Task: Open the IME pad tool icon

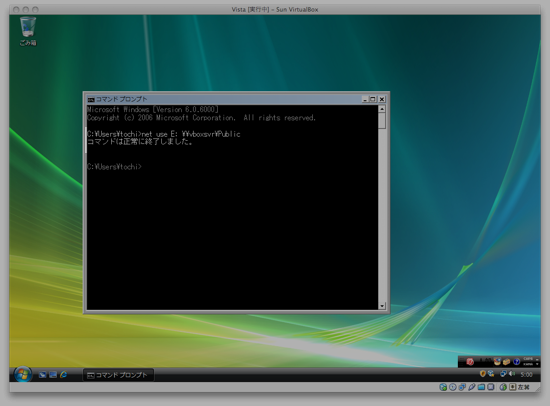Action: click(x=497, y=361)
